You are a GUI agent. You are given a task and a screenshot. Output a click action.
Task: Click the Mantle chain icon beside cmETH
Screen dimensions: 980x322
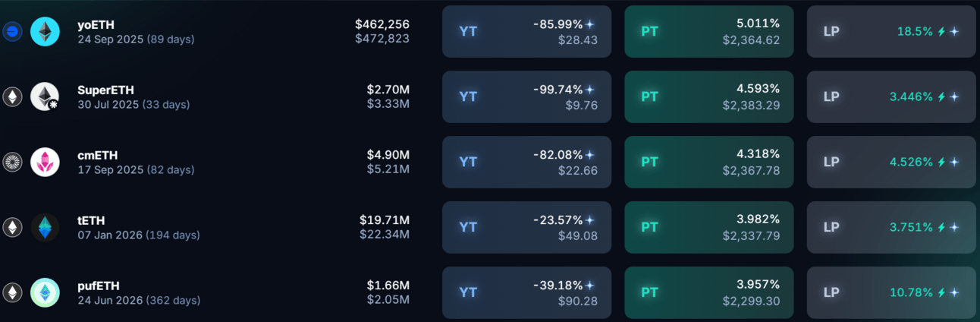[x=12, y=162]
